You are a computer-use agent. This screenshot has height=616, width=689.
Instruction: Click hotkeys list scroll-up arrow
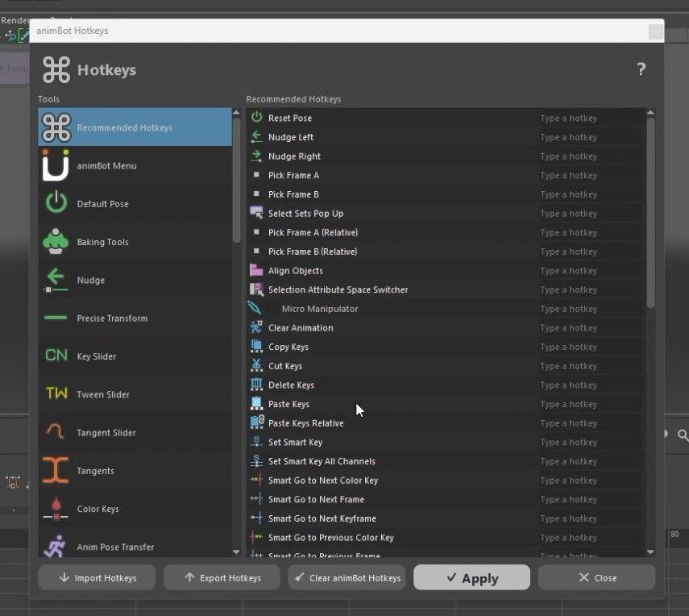pyautogui.click(x=650, y=113)
